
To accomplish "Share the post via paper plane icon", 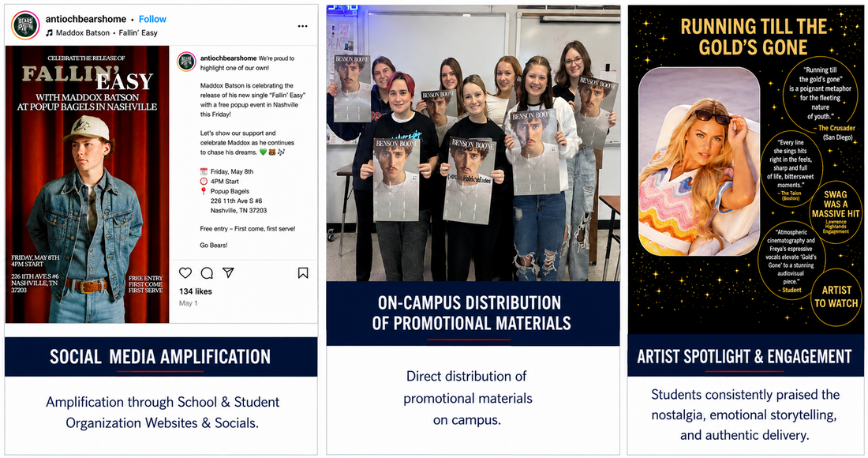I will pos(228,272).
